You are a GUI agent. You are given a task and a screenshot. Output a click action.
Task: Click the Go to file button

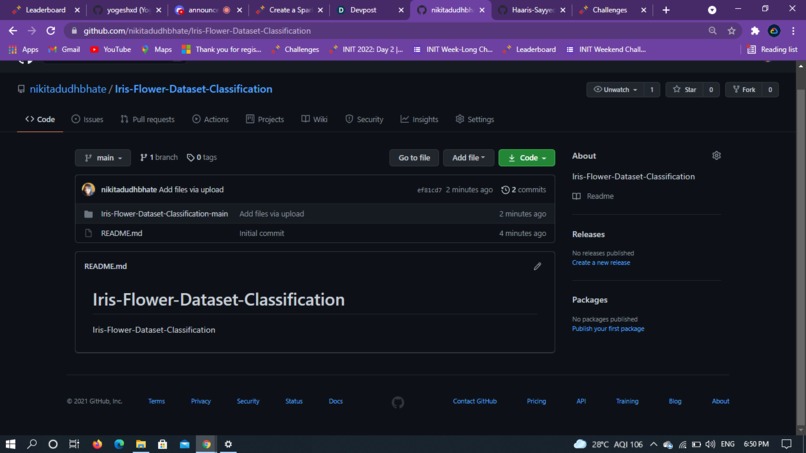(414, 157)
